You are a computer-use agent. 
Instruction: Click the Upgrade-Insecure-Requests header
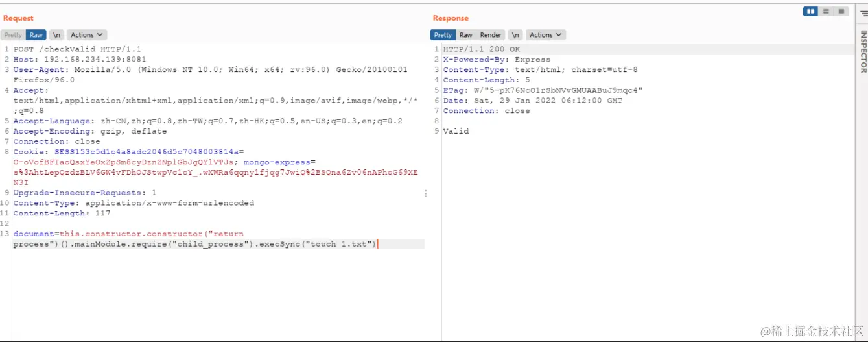pos(84,193)
